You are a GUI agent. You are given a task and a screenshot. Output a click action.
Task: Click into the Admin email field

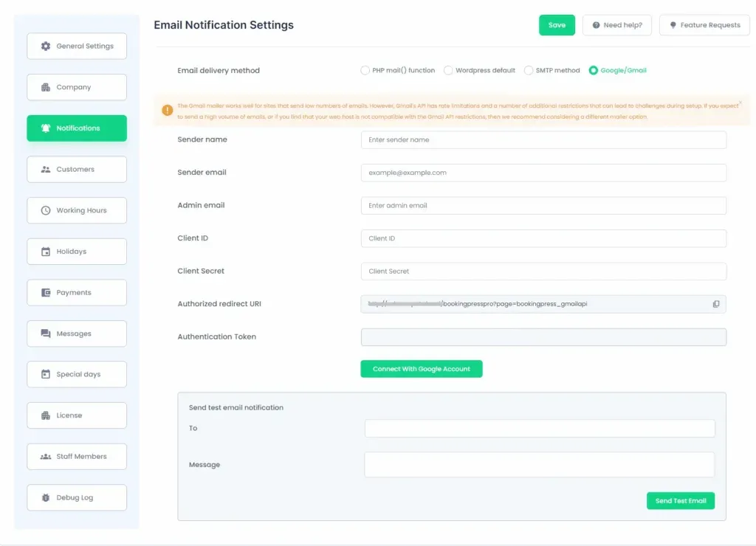(543, 205)
